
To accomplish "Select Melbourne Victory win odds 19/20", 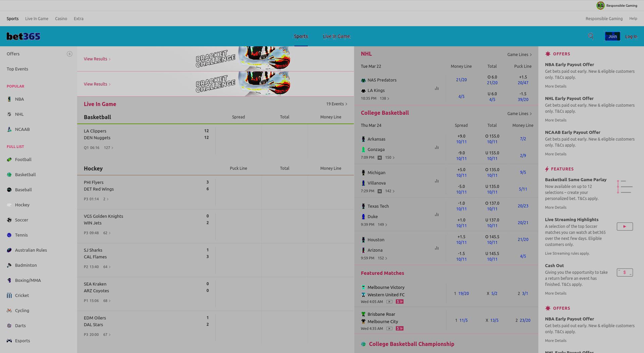I will point(464,293).
